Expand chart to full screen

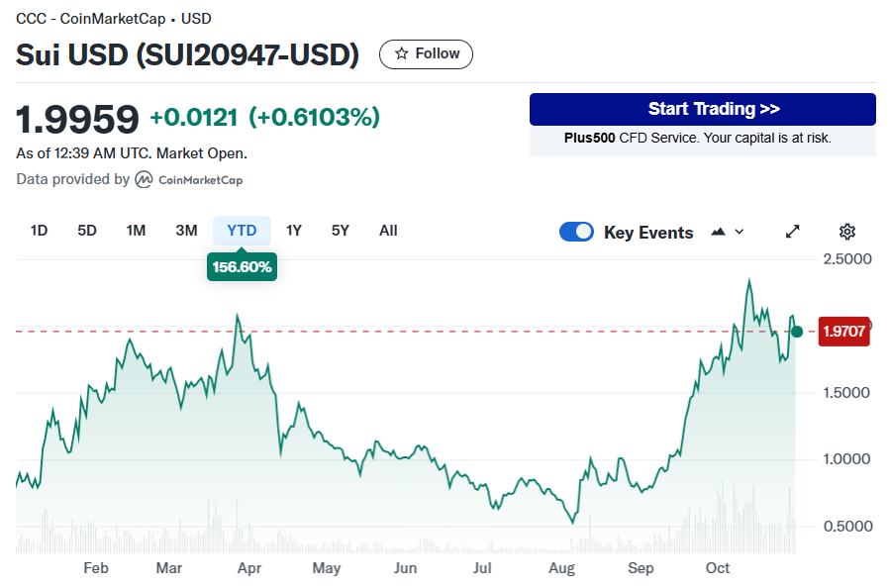[793, 232]
